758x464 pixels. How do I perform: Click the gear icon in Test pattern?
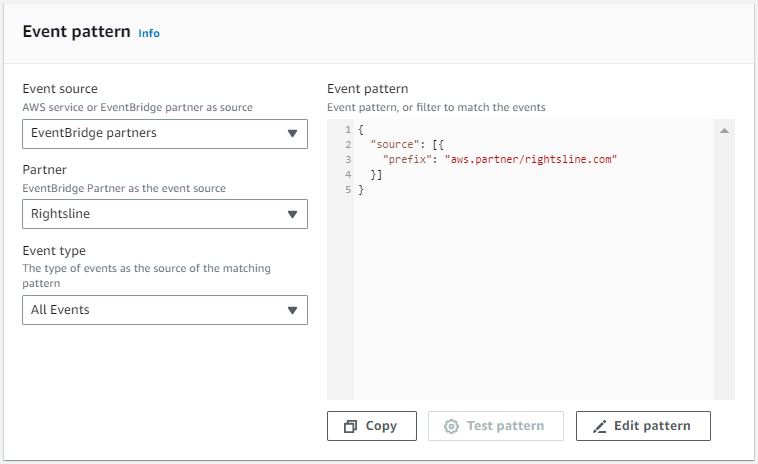451,426
